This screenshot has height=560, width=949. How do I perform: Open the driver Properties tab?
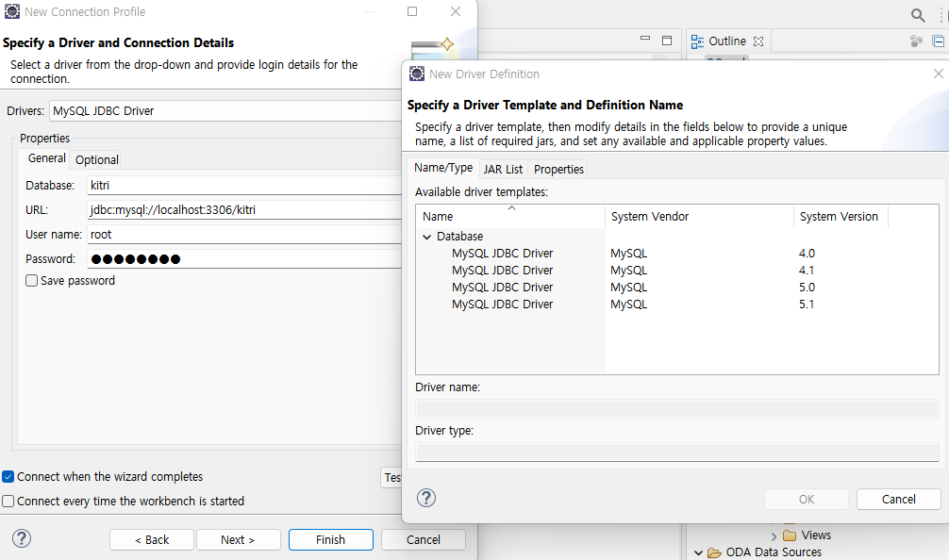pyautogui.click(x=558, y=170)
